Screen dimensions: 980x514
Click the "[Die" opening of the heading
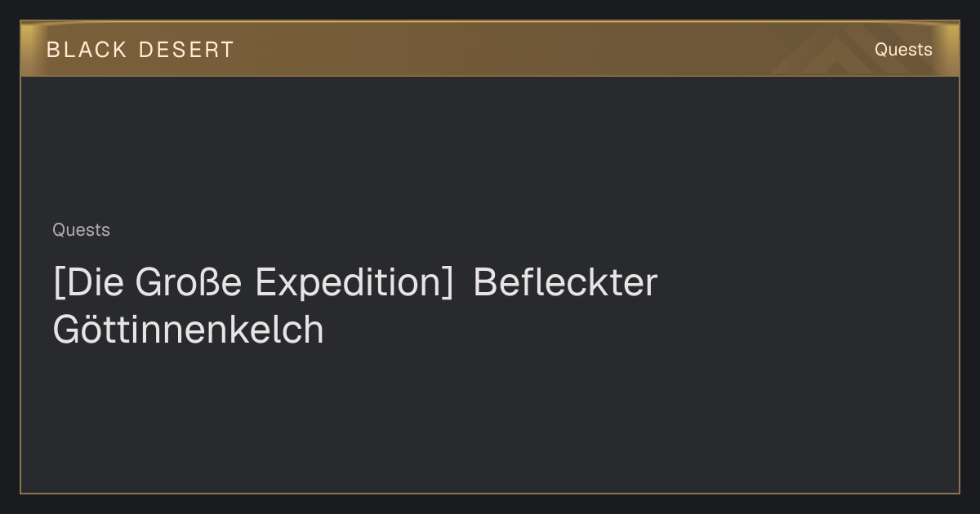[x=87, y=283]
